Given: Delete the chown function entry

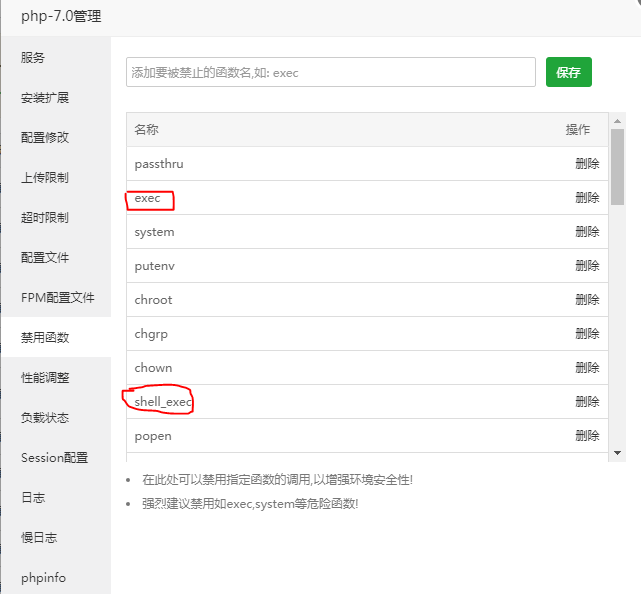Looking at the screenshot, I should pyautogui.click(x=587, y=368).
